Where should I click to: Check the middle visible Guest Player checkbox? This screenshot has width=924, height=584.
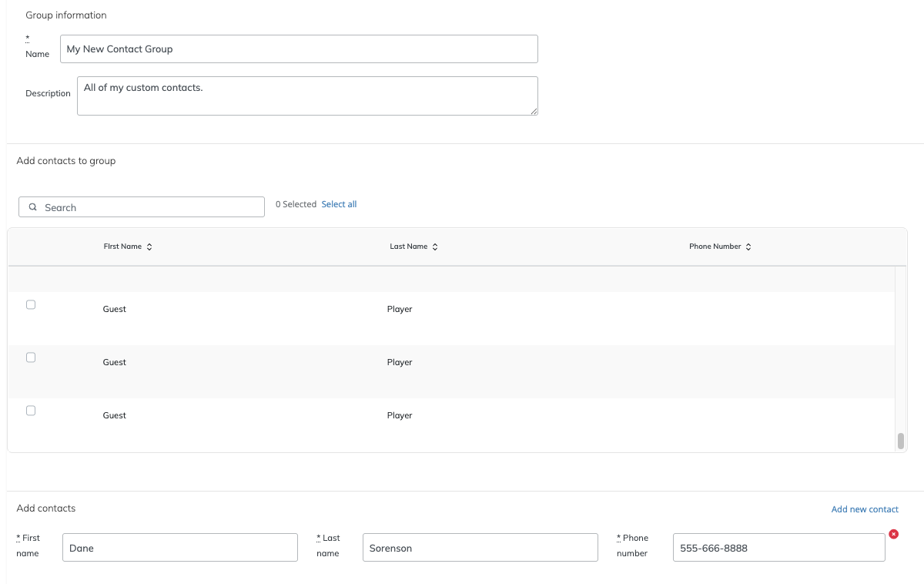coord(31,357)
